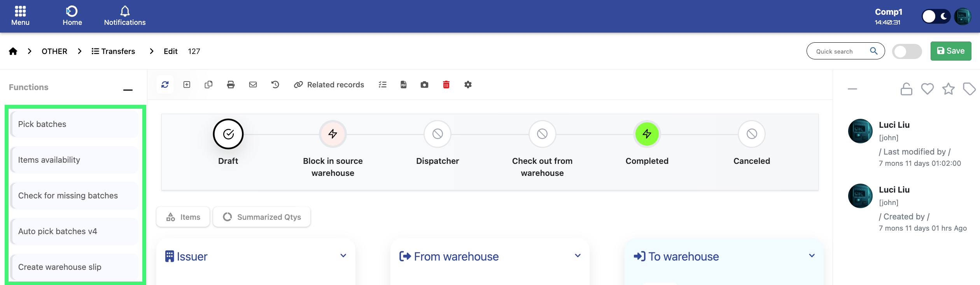
Task: Toggle the favorite heart icon
Action: (927, 89)
